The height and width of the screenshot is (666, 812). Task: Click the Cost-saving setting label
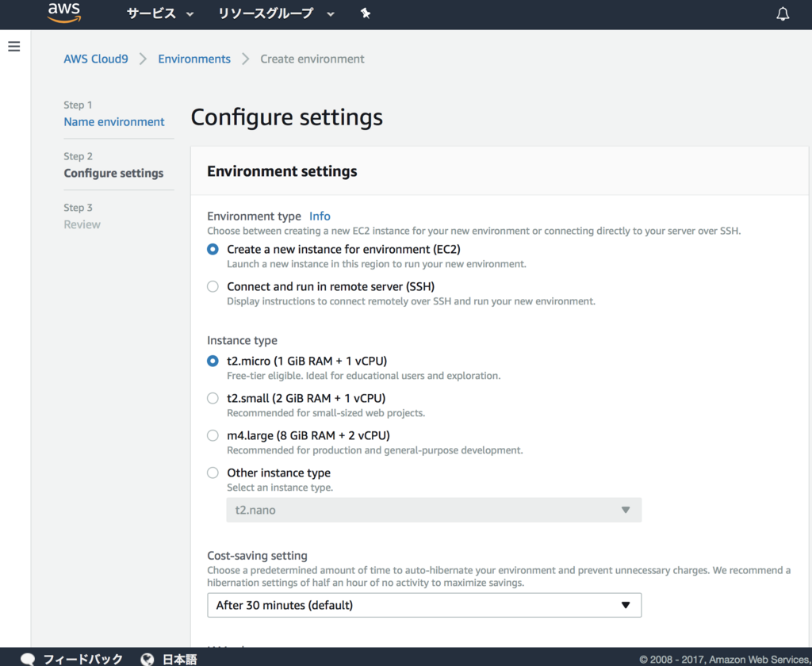(258, 556)
